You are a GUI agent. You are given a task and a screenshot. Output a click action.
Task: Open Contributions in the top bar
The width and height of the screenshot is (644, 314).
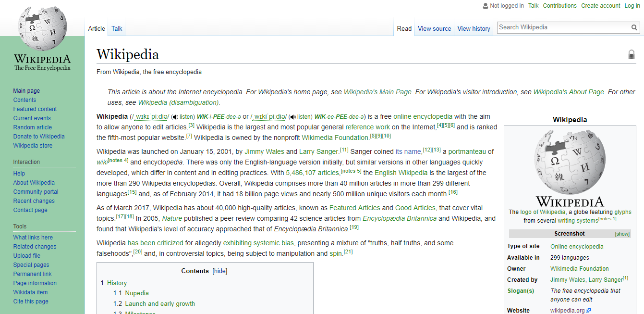point(560,6)
